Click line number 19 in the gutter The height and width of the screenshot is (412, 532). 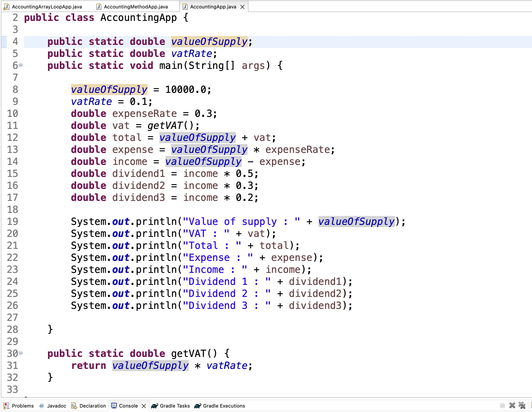tap(12, 222)
